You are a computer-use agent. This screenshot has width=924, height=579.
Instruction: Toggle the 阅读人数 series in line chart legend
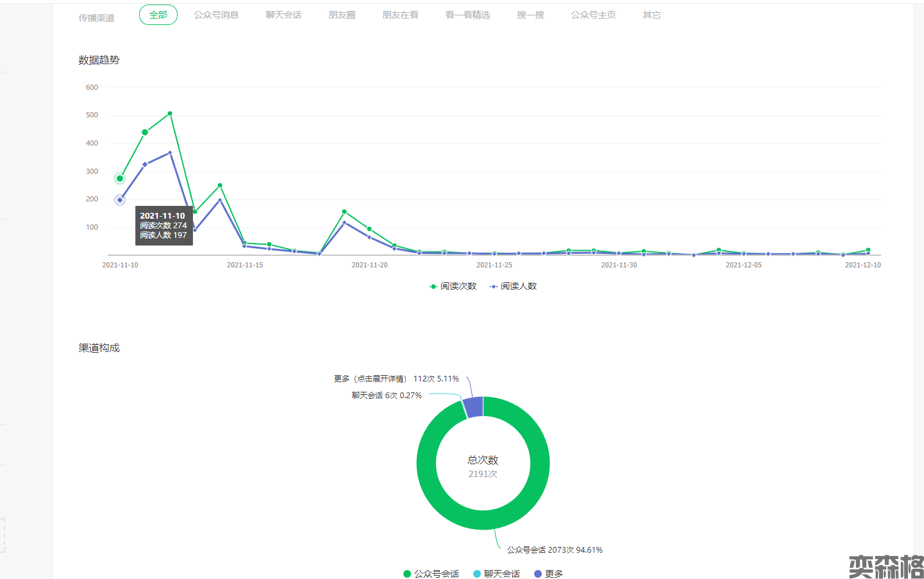coord(514,286)
